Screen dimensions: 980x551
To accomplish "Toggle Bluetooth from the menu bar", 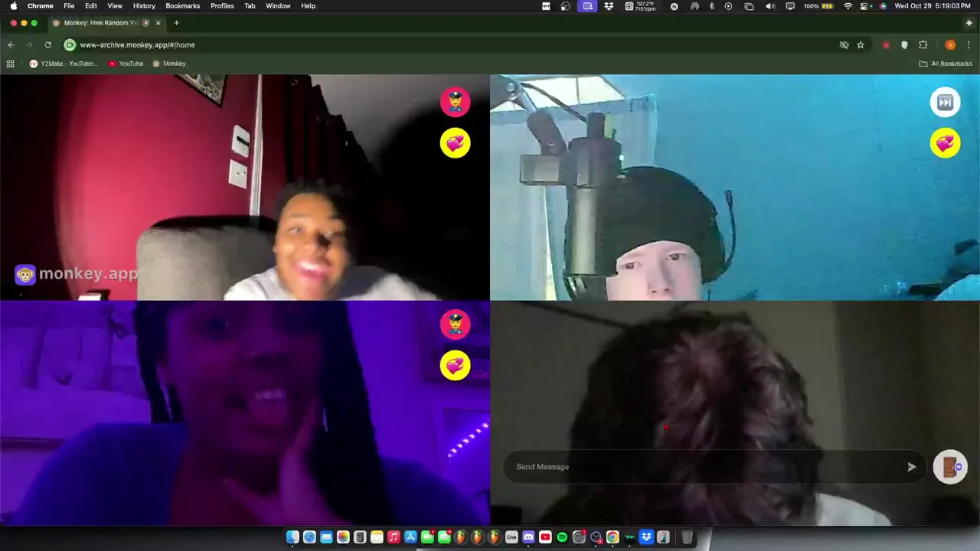I will pyautogui.click(x=711, y=6).
